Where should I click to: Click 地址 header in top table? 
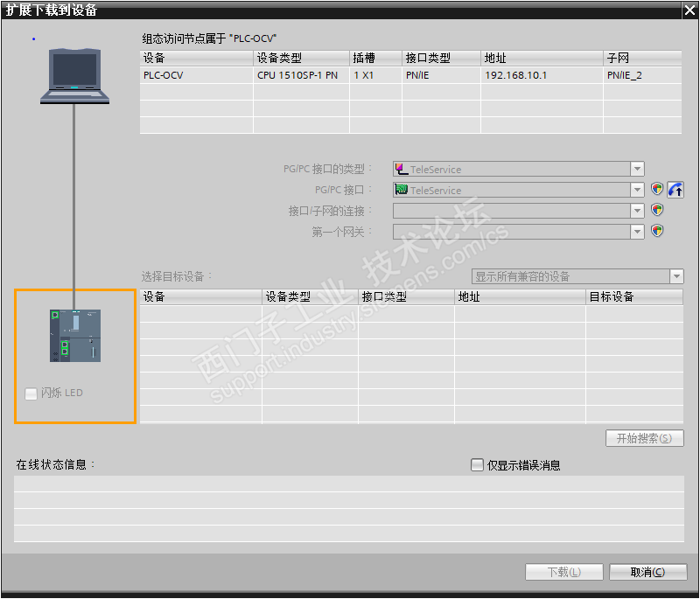point(542,58)
